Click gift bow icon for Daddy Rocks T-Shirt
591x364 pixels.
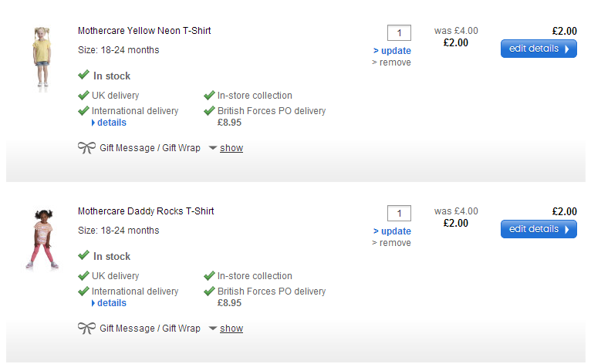(86, 329)
